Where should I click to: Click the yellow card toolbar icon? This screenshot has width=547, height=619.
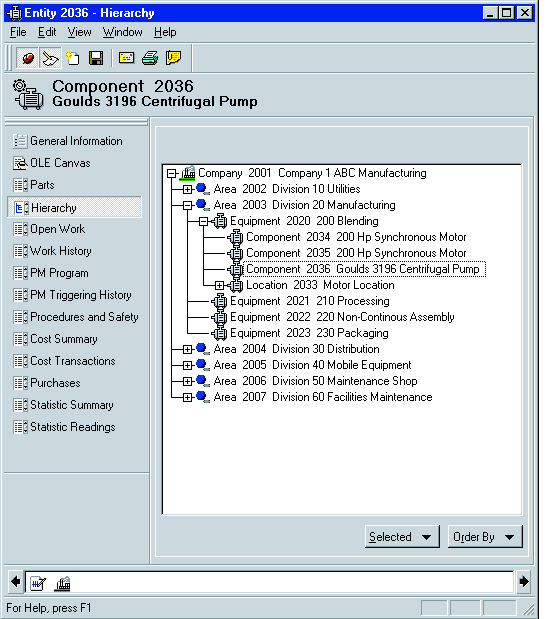[127, 58]
